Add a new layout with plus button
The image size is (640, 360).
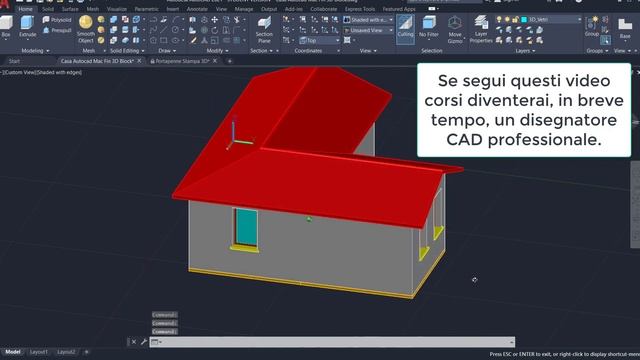point(86,352)
